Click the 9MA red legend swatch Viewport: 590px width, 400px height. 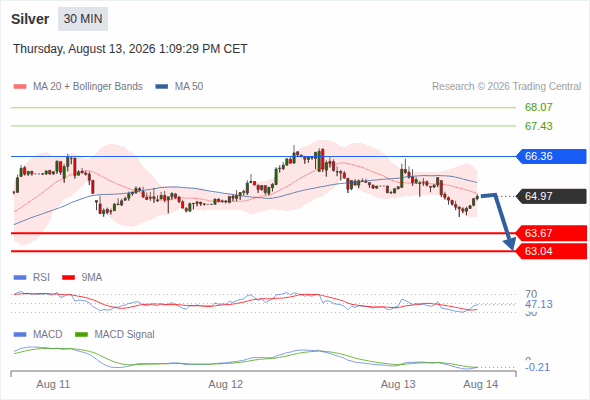(68, 278)
